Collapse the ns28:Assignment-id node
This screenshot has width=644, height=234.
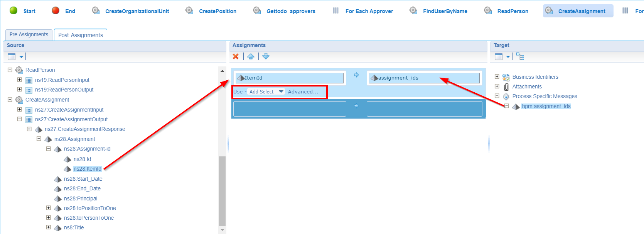coord(49,148)
